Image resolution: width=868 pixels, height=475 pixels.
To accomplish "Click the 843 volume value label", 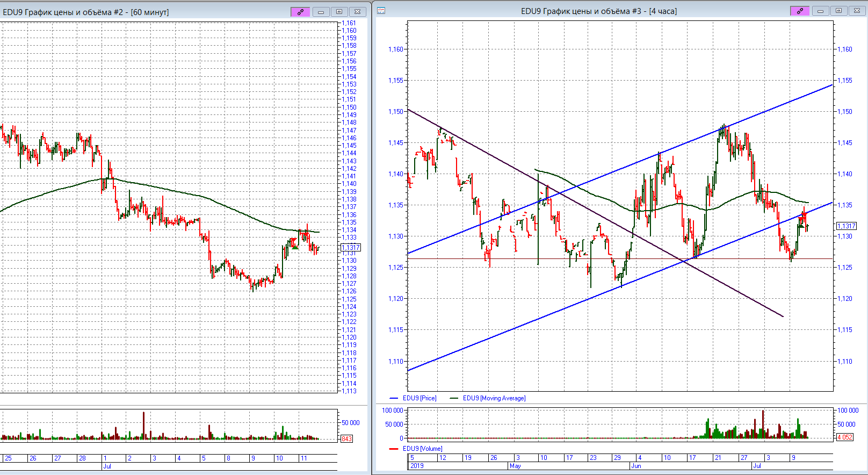I will tap(346, 439).
